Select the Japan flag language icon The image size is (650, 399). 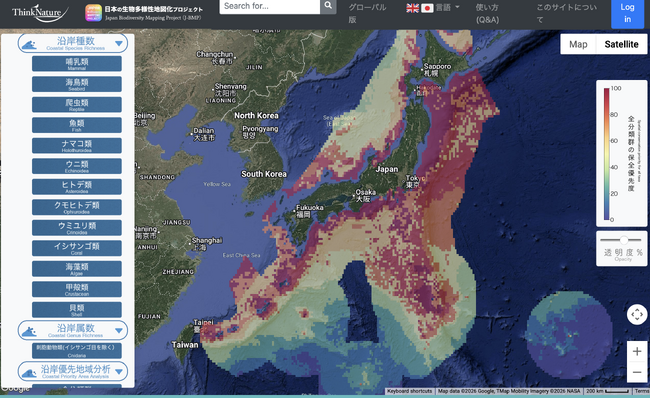[x=427, y=8]
